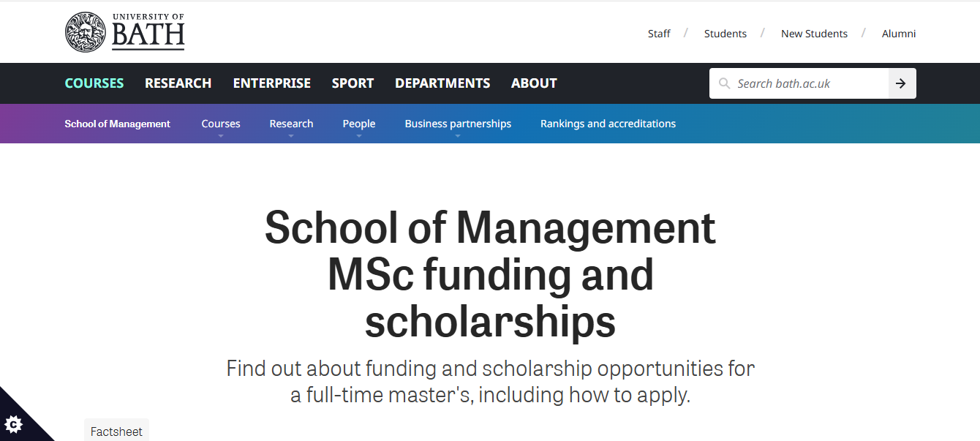
Task: Expand the Business partnerships dropdown
Action: pos(458,135)
